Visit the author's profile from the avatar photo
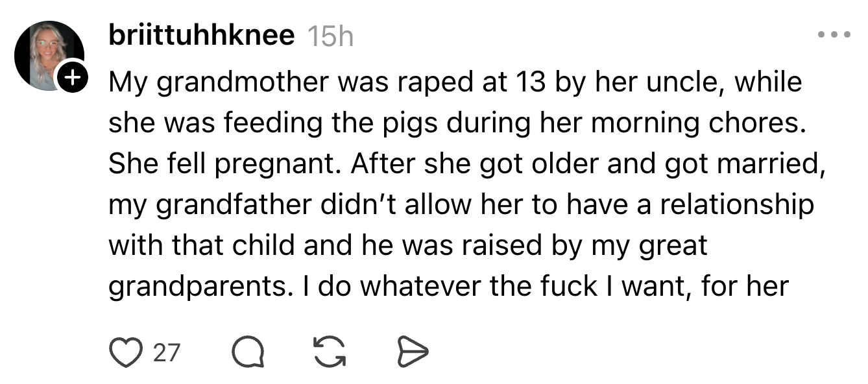This screenshot has width=868, height=384. click(45, 52)
